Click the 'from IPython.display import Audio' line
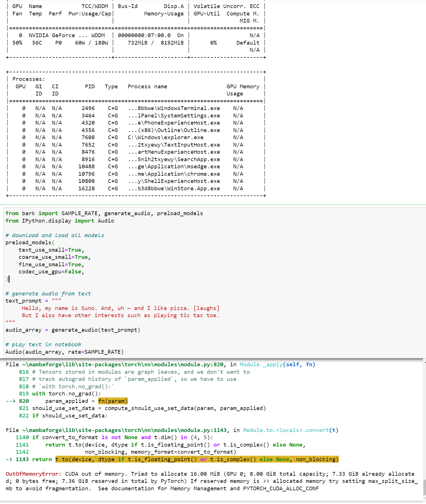The width and height of the screenshot is (426, 504). coord(60,221)
